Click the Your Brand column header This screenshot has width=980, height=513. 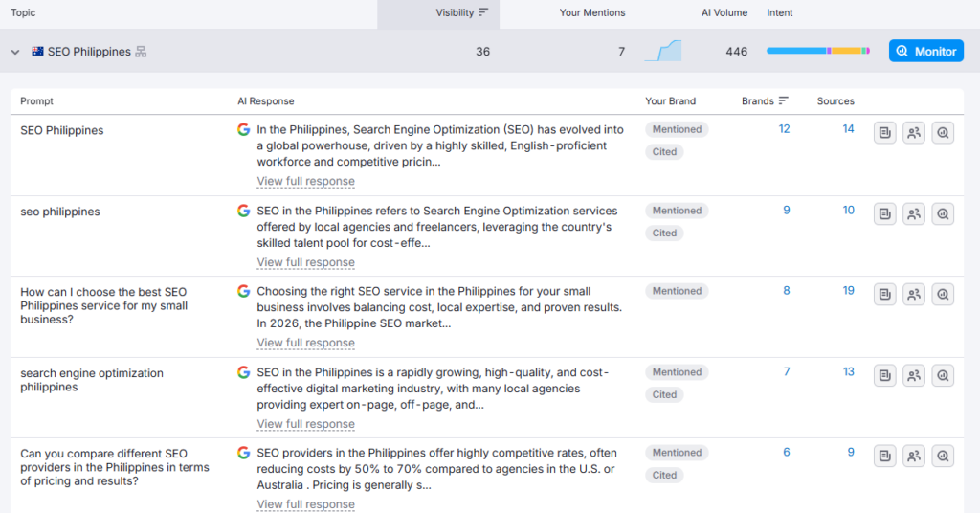(670, 100)
